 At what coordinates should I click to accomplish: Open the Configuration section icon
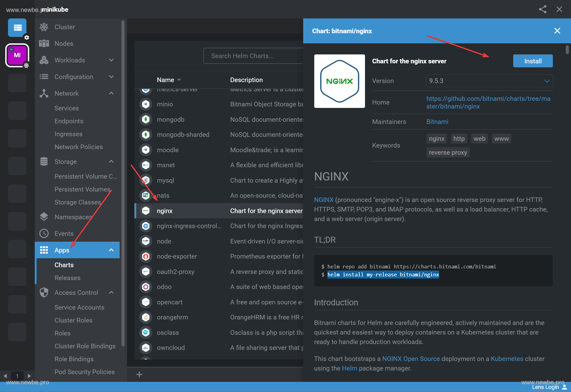44,77
